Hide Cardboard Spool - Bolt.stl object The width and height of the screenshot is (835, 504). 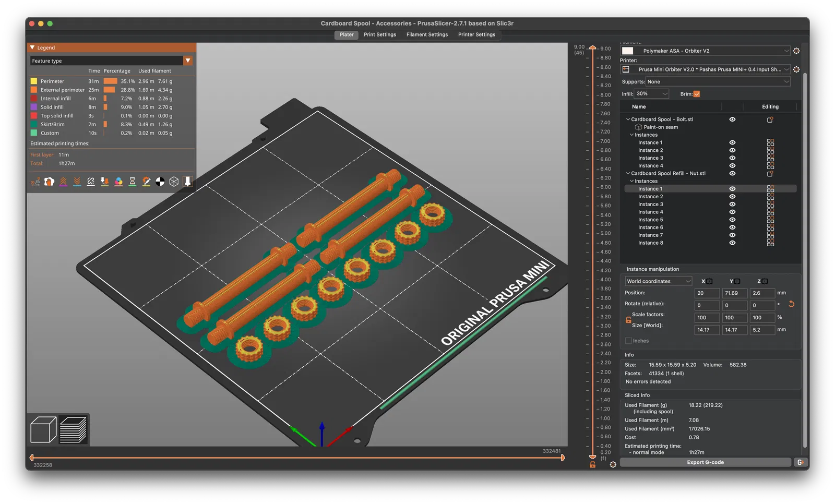tap(732, 119)
